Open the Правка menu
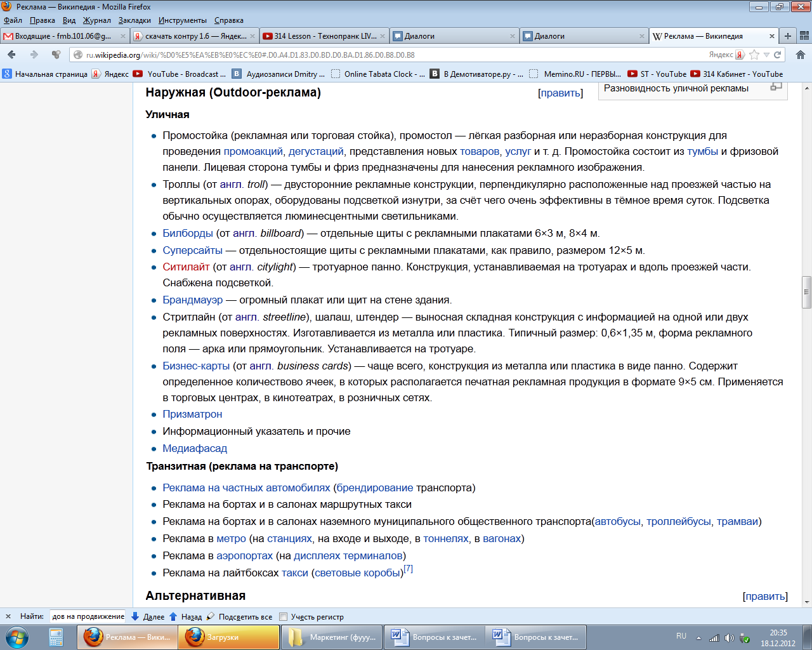 [42, 20]
